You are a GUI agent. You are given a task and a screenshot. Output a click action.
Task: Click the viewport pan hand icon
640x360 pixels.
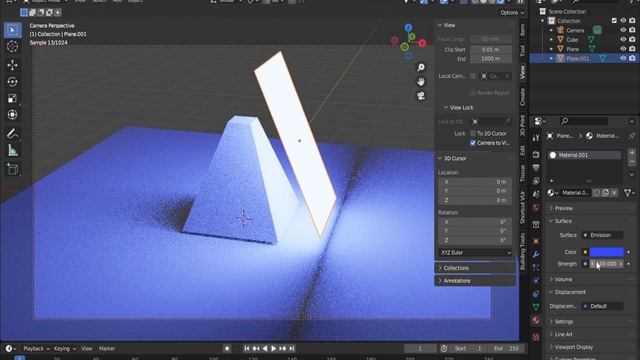click(421, 82)
